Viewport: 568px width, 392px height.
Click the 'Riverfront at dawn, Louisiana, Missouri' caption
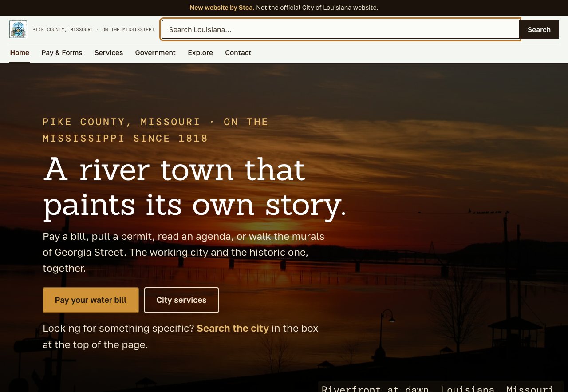(x=437, y=388)
